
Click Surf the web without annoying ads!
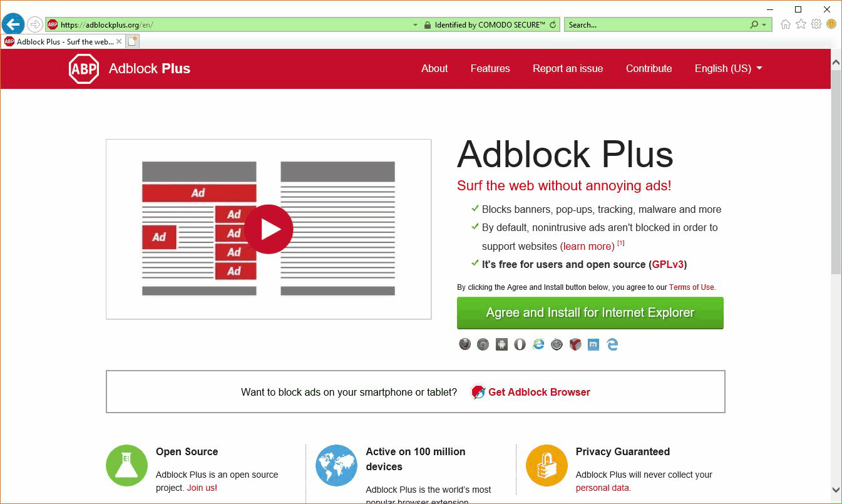(x=564, y=185)
